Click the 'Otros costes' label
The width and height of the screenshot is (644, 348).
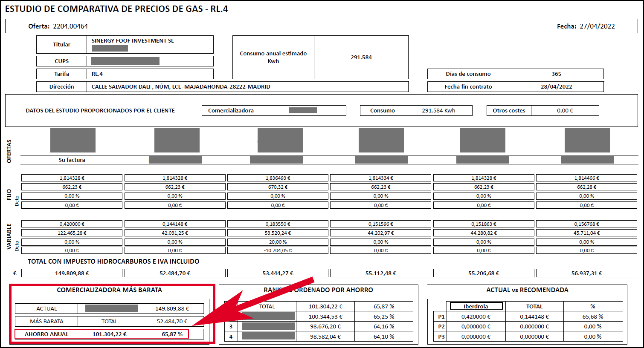coord(509,110)
